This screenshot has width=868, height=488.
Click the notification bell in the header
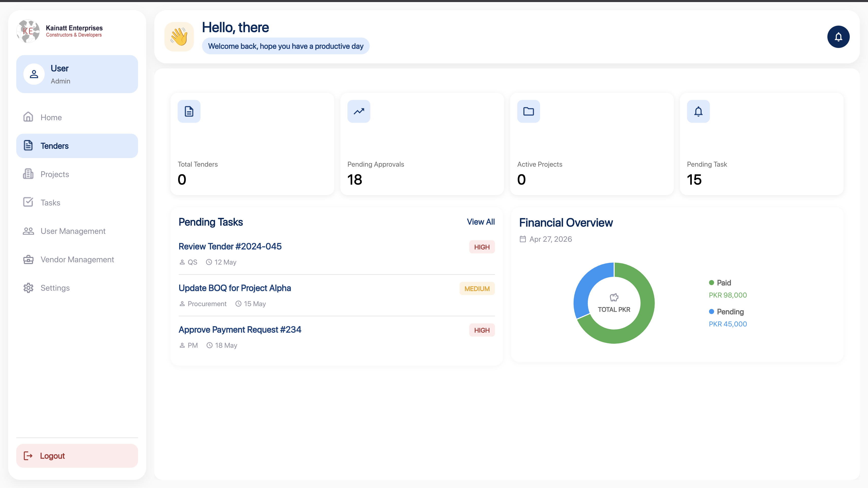838,37
